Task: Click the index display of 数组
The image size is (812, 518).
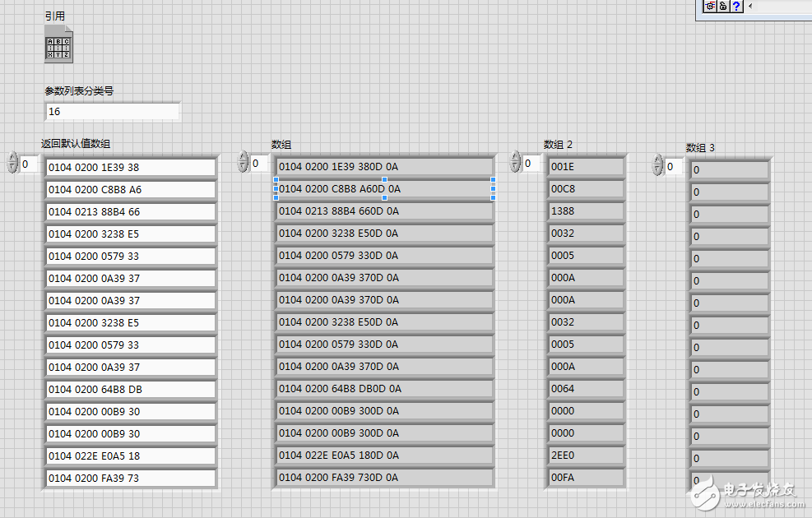Action: coord(259,164)
